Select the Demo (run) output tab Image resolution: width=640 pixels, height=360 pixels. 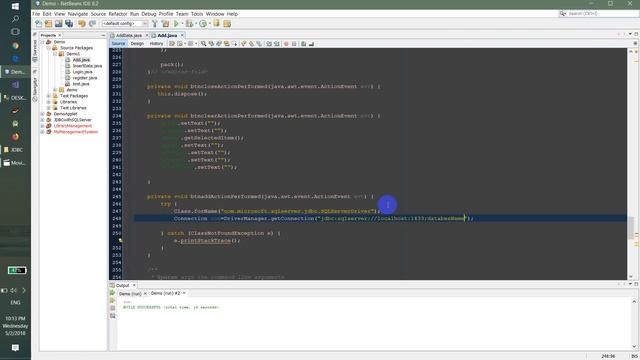(x=130, y=293)
